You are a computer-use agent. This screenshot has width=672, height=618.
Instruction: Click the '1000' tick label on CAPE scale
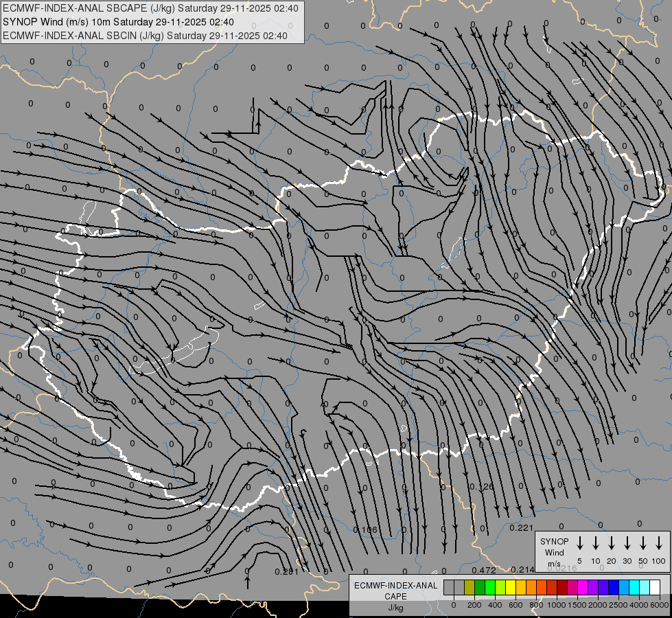pyautogui.click(x=557, y=605)
